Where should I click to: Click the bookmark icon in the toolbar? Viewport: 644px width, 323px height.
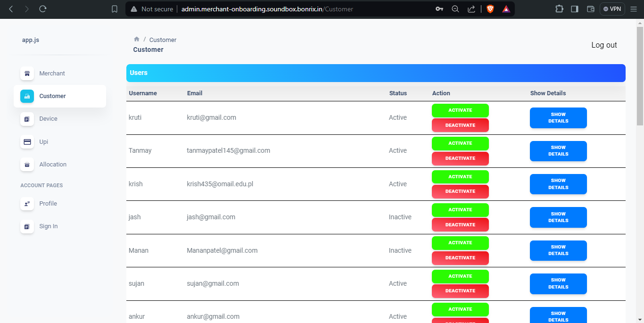(114, 8)
